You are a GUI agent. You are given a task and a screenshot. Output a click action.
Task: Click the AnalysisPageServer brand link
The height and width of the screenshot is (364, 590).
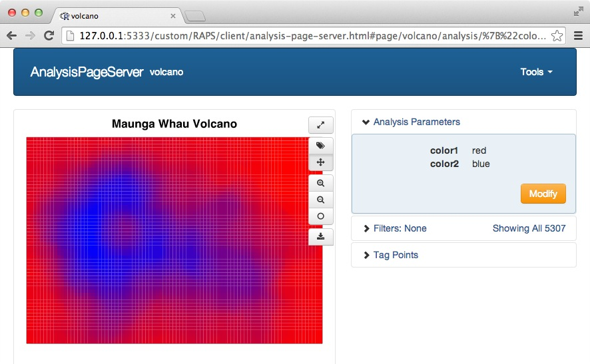click(87, 72)
